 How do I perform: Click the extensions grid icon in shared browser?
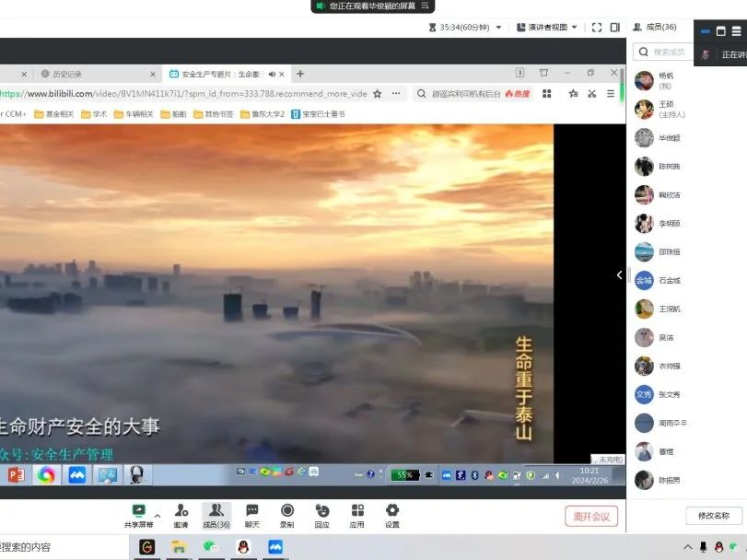547,94
